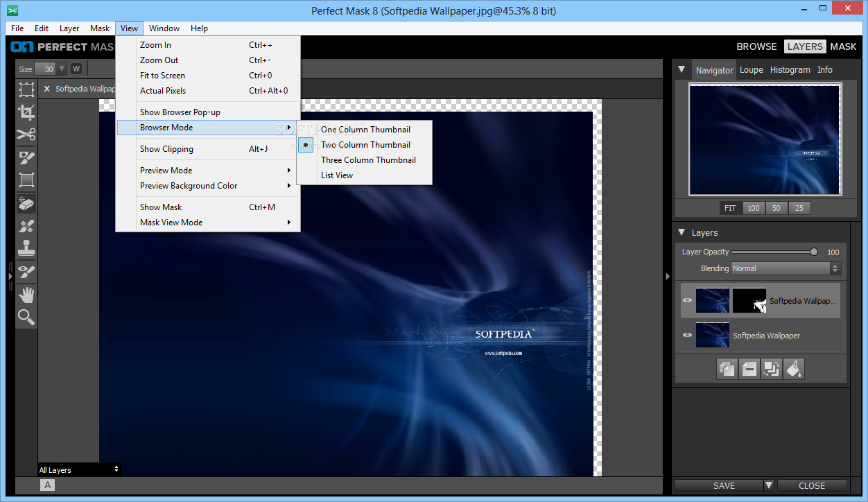This screenshot has height=502, width=868.
Task: Expand the Preview Mode submenu
Action: [x=208, y=171]
